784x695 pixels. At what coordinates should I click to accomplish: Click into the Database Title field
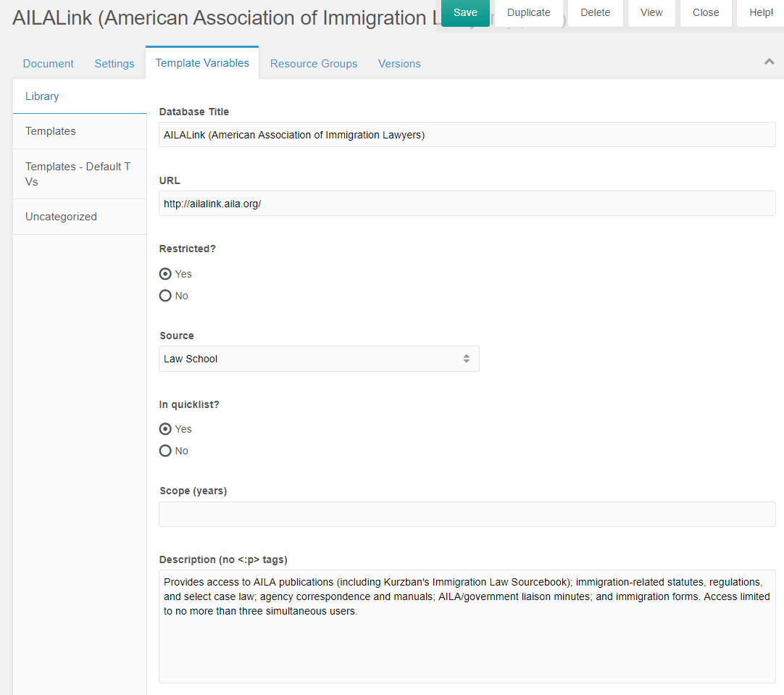pyautogui.click(x=467, y=135)
